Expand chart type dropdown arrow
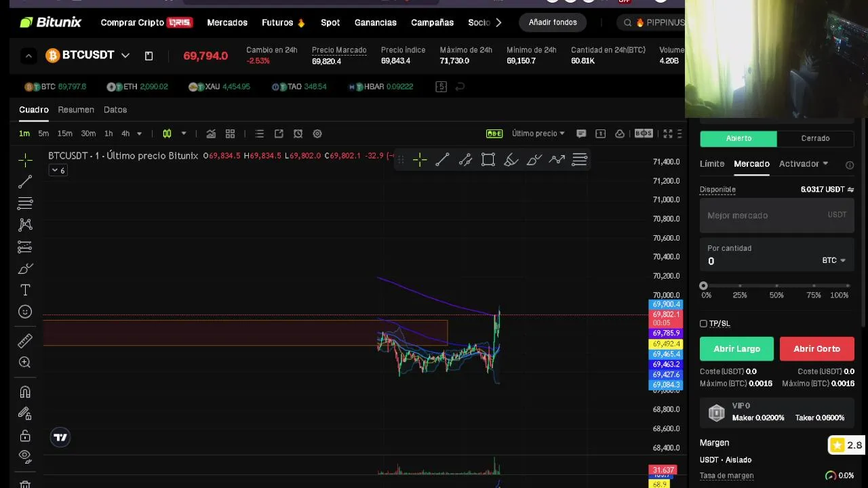Screen dimensions: 868x488 (184, 134)
